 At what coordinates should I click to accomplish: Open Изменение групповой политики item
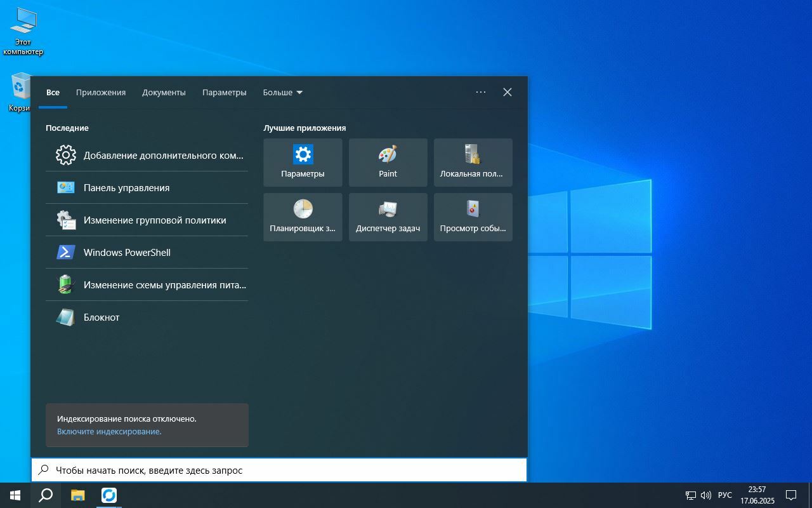pyautogui.click(x=154, y=220)
